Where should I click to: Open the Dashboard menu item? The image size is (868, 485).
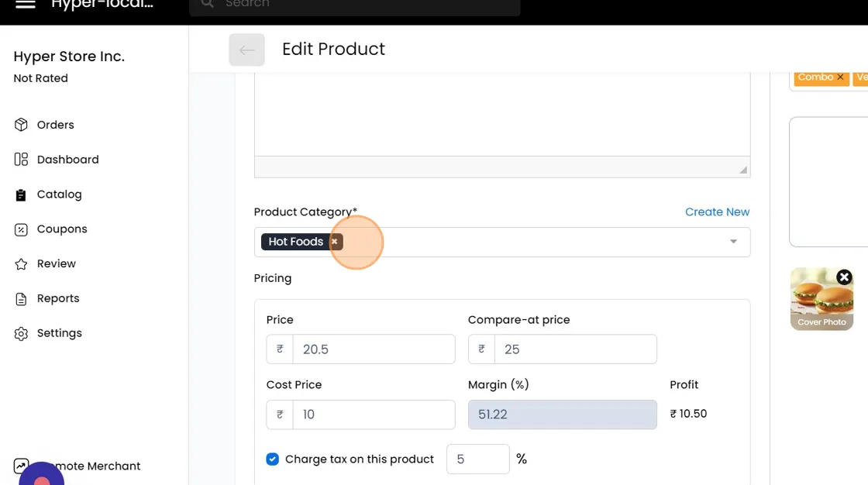pos(67,160)
